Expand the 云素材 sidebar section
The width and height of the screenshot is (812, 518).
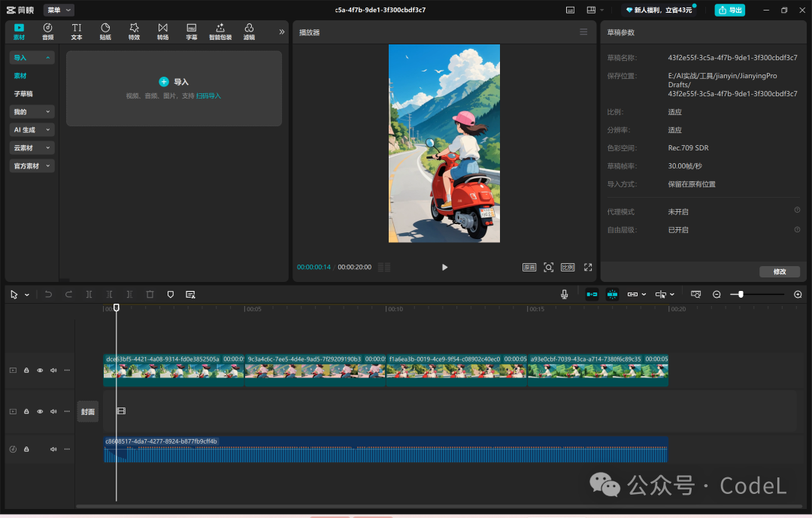[32, 148]
